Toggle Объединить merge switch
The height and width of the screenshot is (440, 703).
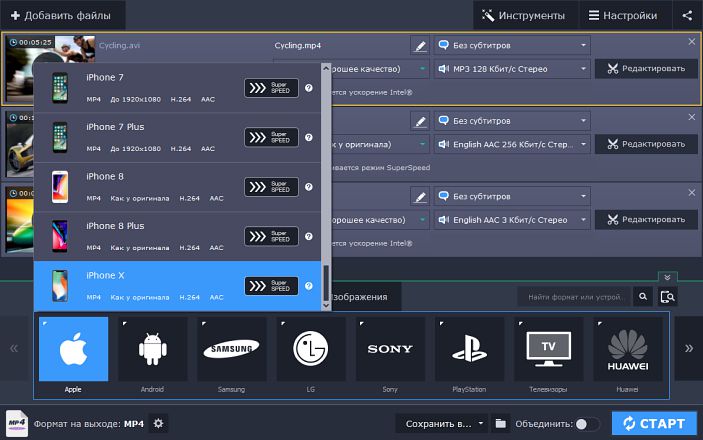point(587,424)
